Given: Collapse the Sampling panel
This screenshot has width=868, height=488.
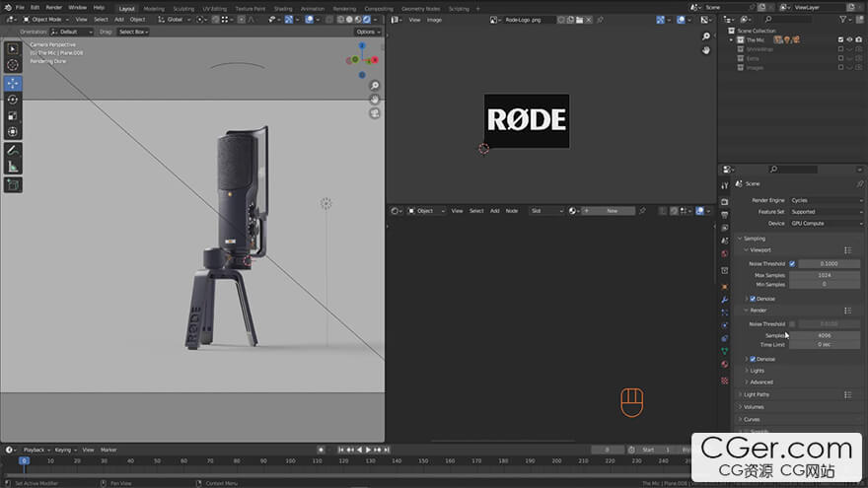Looking at the screenshot, I should (754, 239).
